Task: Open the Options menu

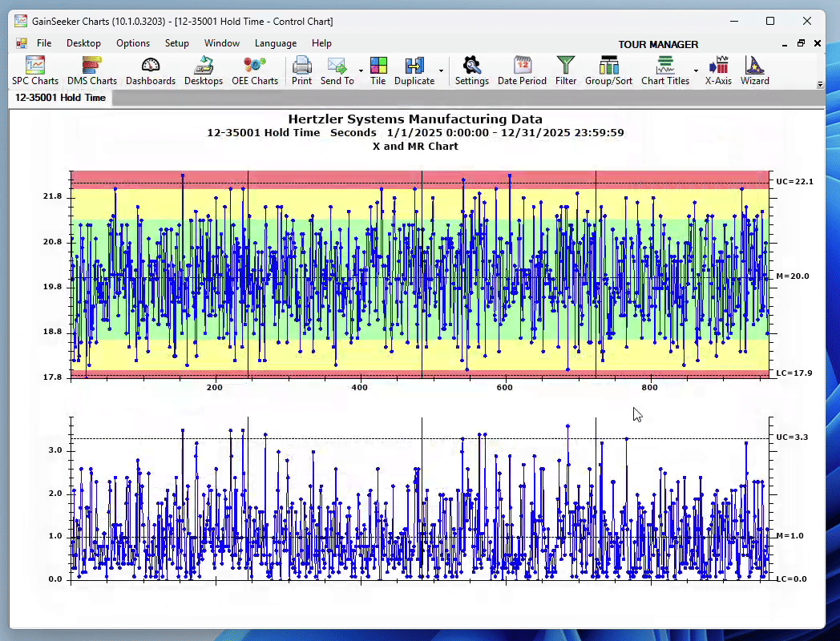Action: point(132,43)
